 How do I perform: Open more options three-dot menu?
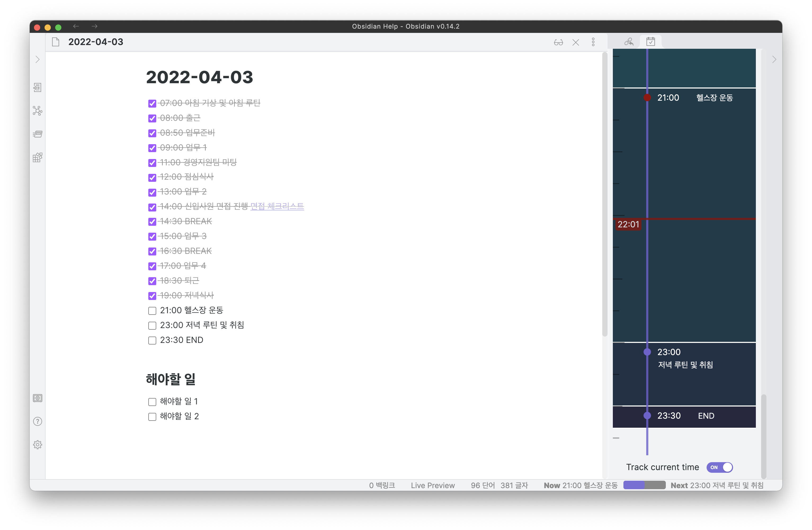(593, 42)
